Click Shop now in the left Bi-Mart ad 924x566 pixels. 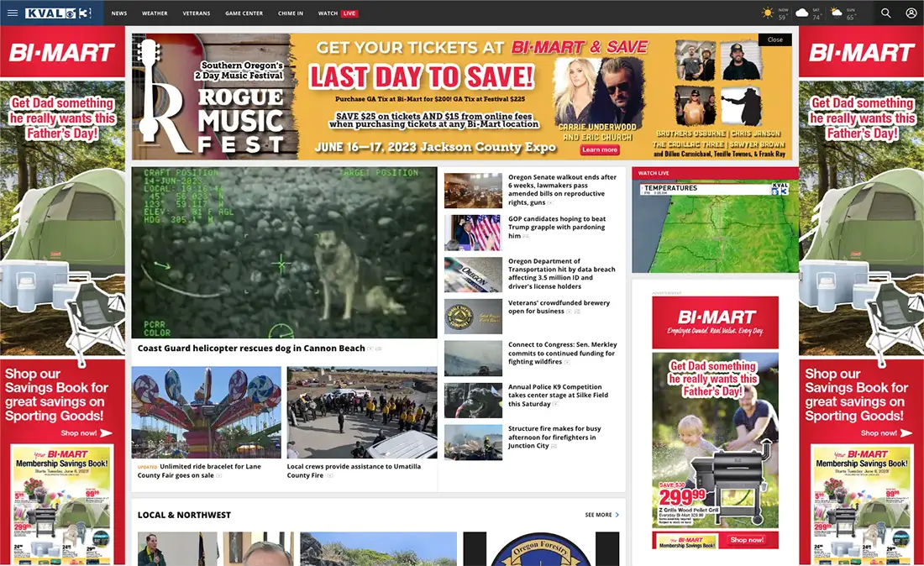(86, 432)
